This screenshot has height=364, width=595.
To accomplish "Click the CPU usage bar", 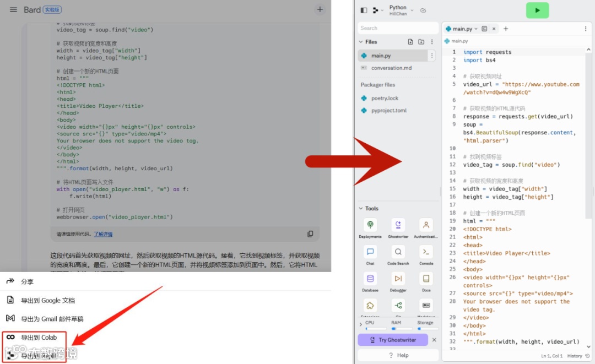I will pos(376,329).
